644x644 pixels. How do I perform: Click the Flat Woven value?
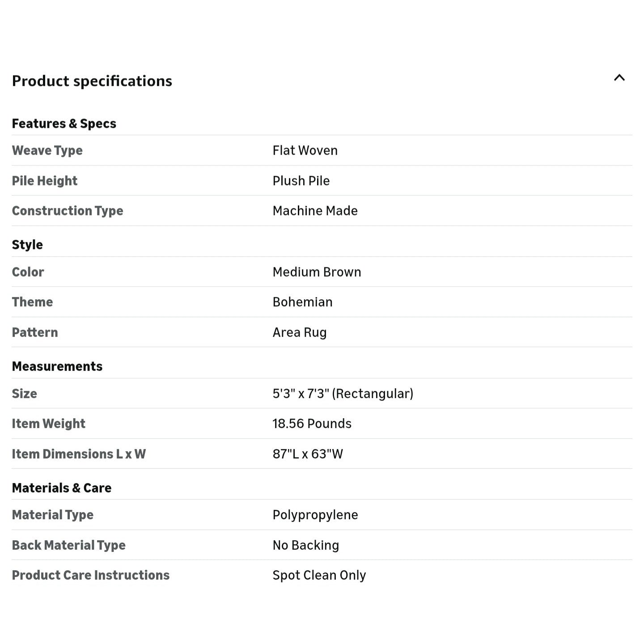click(x=305, y=150)
